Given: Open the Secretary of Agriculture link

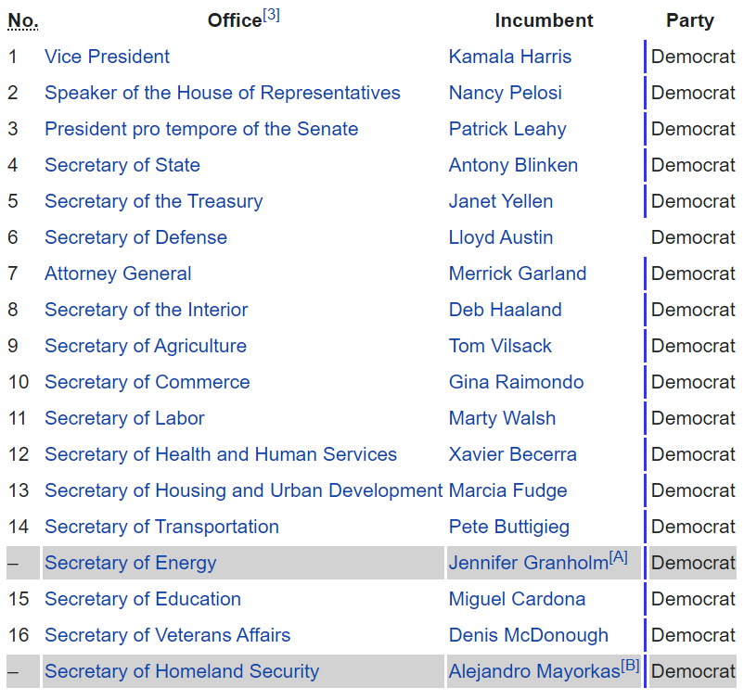Looking at the screenshot, I should 145,346.
